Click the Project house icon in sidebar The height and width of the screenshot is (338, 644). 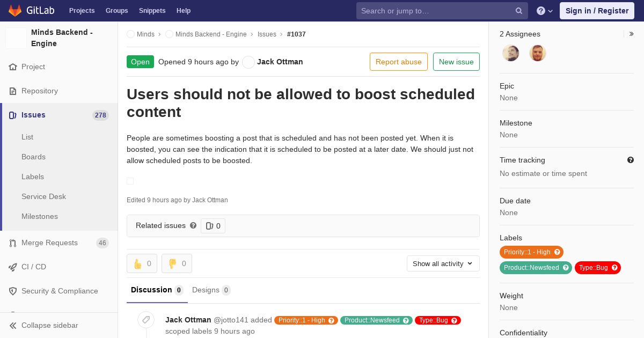tap(13, 67)
